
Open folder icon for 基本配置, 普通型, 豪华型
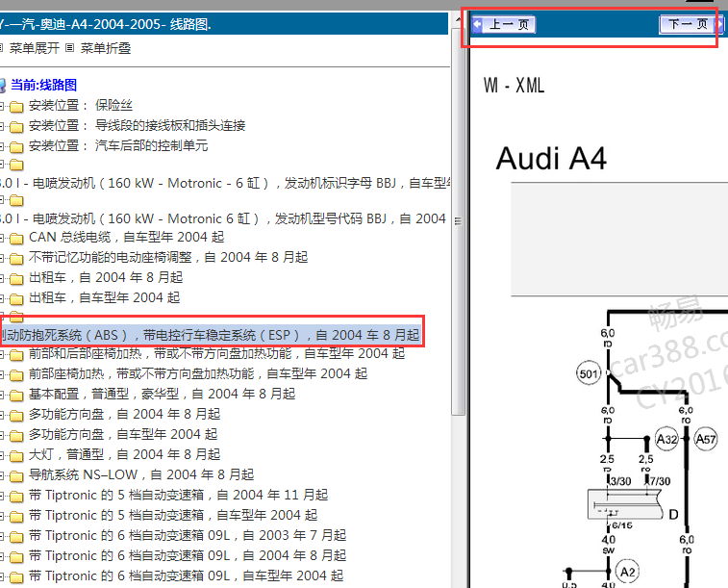click(x=16, y=396)
